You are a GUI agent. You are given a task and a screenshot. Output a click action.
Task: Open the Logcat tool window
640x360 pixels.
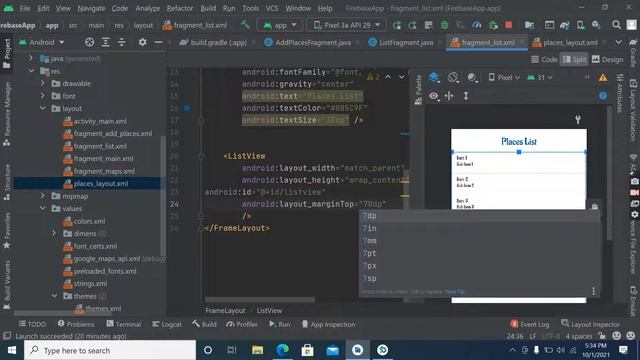point(167,324)
